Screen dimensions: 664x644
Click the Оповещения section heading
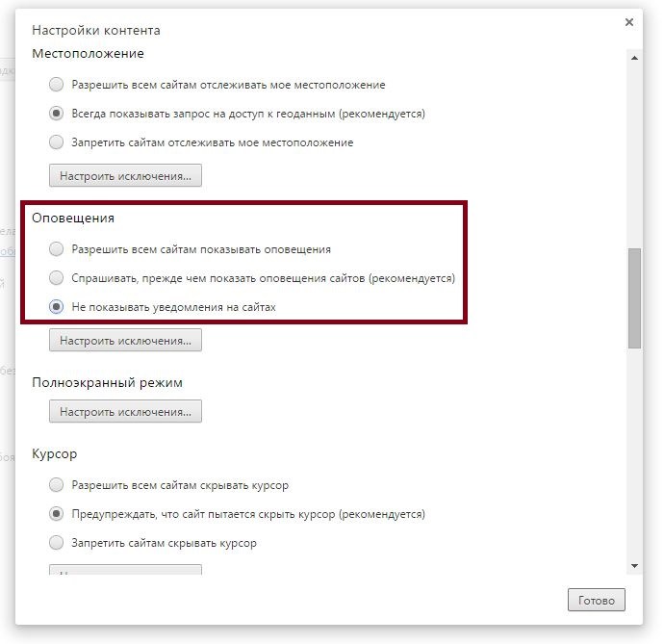tap(73, 218)
